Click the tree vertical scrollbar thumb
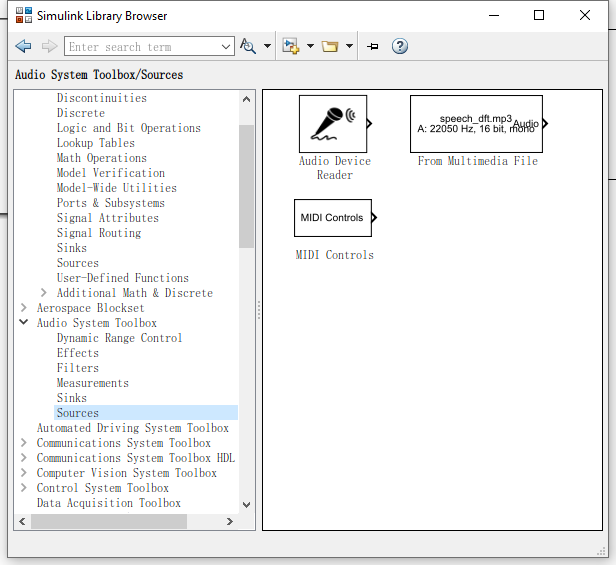 pyautogui.click(x=246, y=186)
